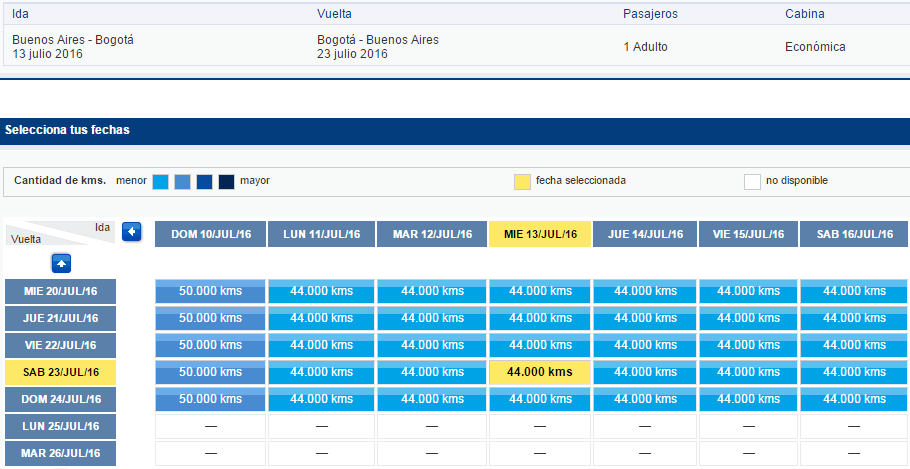
Task: Choose 44.000 kms for 14 Jul and 24 Jul
Action: (x=645, y=399)
